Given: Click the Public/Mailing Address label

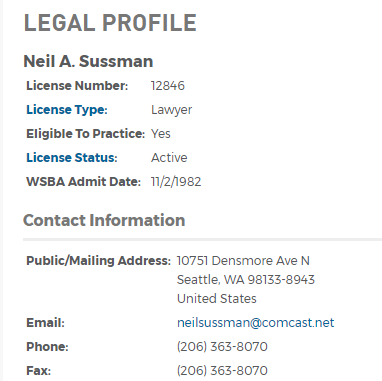Looking at the screenshot, I should (x=99, y=261).
